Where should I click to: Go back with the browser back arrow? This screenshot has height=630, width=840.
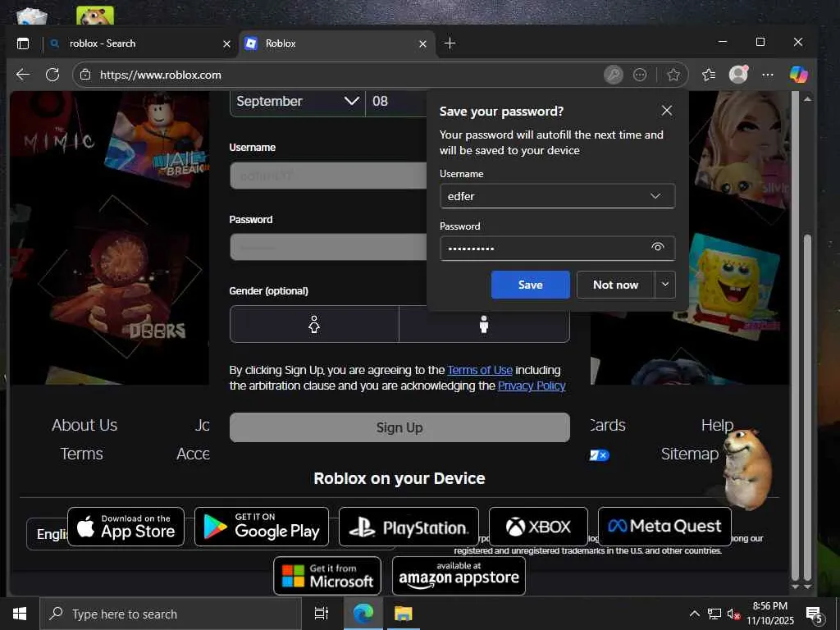coord(22,75)
